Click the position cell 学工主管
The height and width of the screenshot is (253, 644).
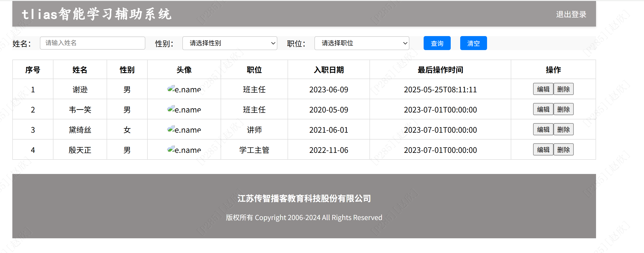tap(254, 150)
